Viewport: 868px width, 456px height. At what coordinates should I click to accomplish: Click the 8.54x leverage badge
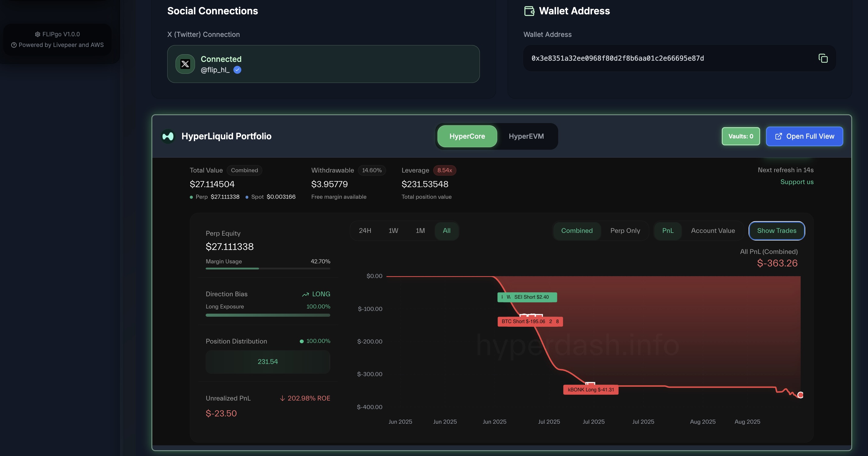tap(445, 170)
